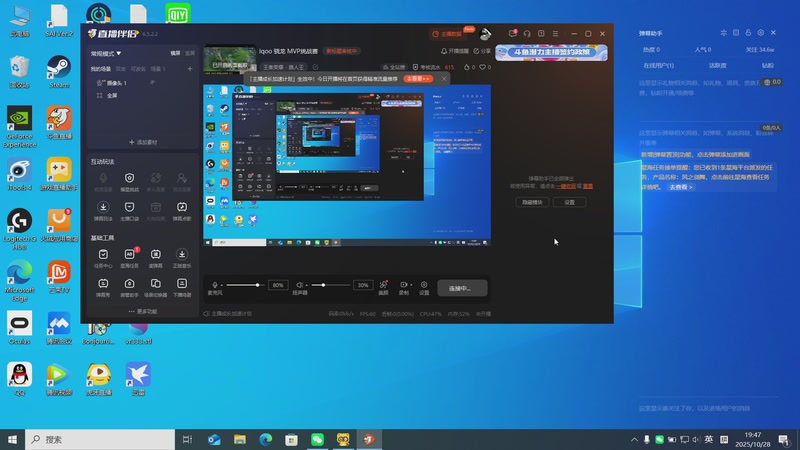The height and width of the screenshot is (450, 800).
Task: Adjust the speaker volume slider
Action: 330,285
